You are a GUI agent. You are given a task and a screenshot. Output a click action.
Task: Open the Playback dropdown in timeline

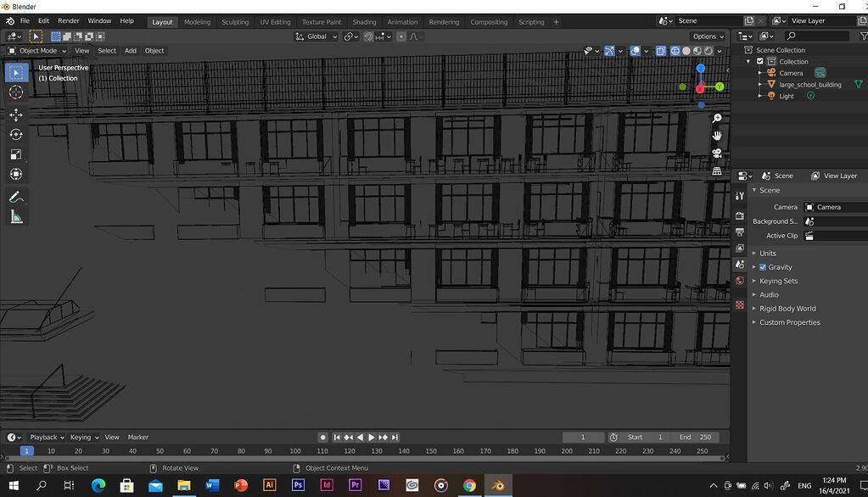click(47, 438)
